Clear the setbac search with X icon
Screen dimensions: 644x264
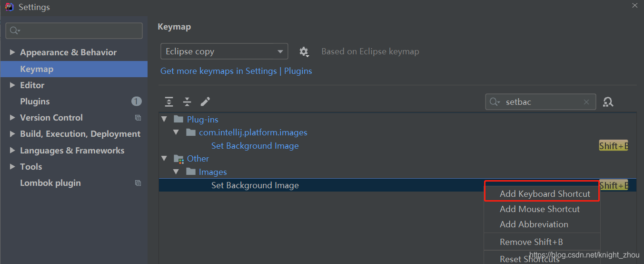tap(587, 102)
